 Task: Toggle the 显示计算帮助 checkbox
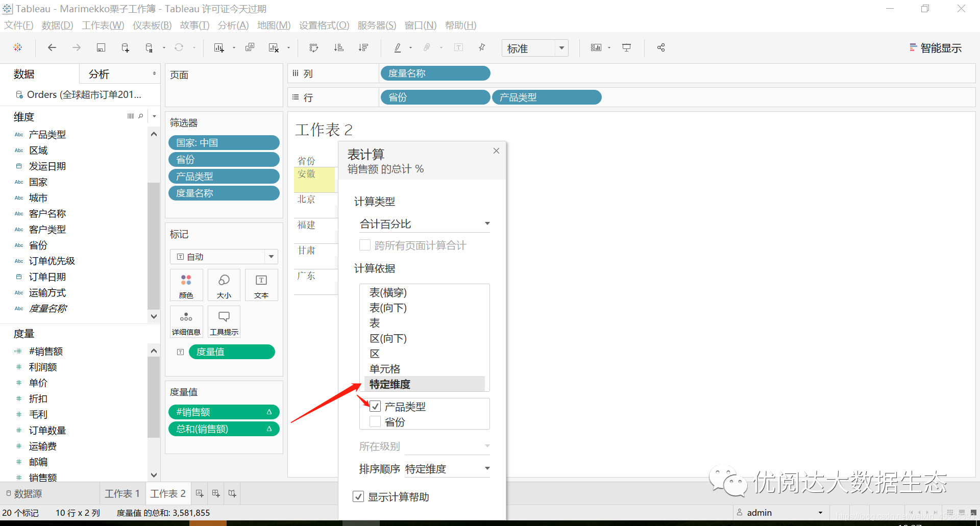tap(358, 496)
